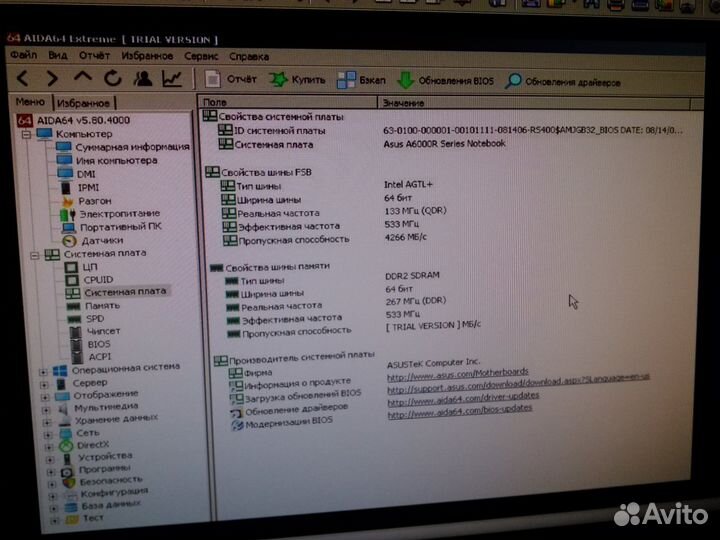This screenshot has width=720, height=540.
Task: Open the Файл menu
Action: coord(24,55)
